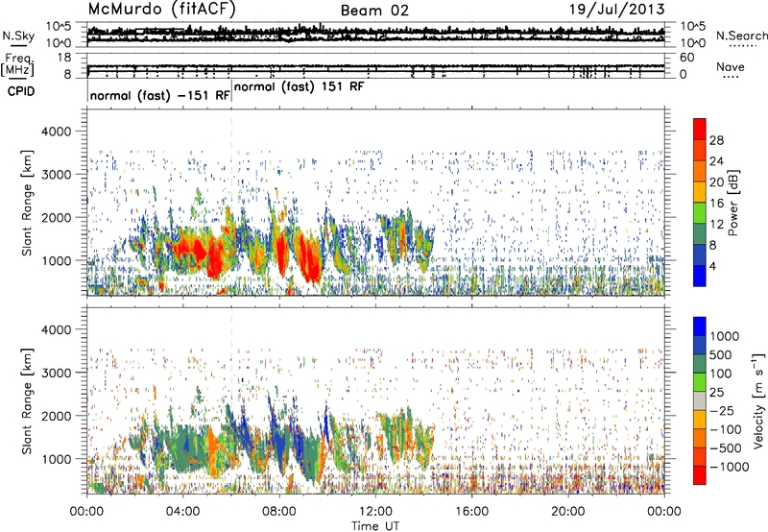Click the 'McMurdo (fitACF)' title text
768x532 pixels.
tap(161, 10)
